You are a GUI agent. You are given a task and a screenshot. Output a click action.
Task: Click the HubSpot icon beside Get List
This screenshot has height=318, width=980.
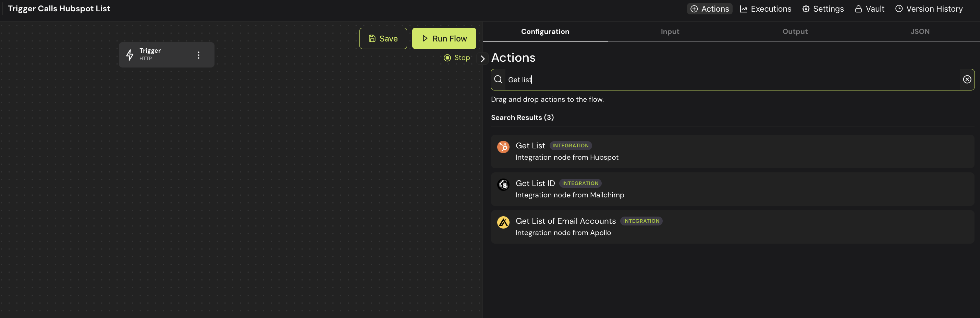click(x=503, y=147)
